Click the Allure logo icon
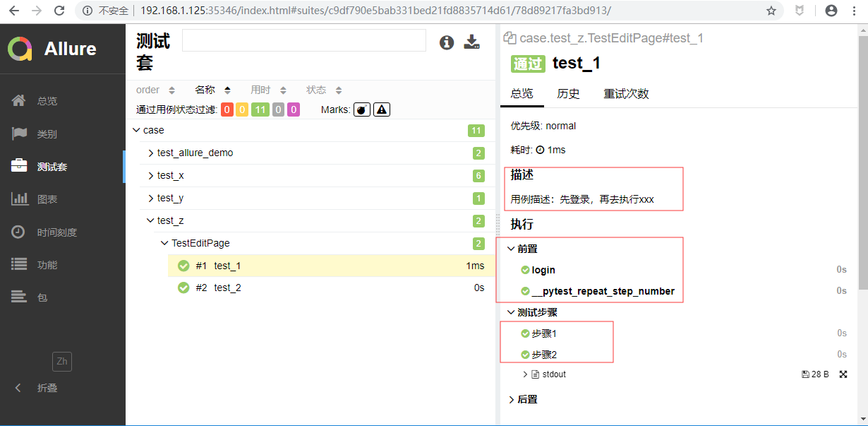868x426 pixels. 20,49
